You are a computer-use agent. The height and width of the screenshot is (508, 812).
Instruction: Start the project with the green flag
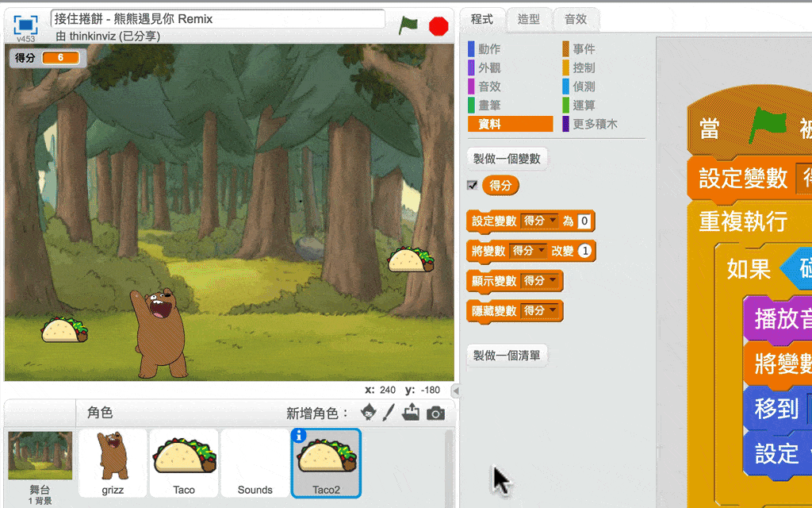point(408,25)
